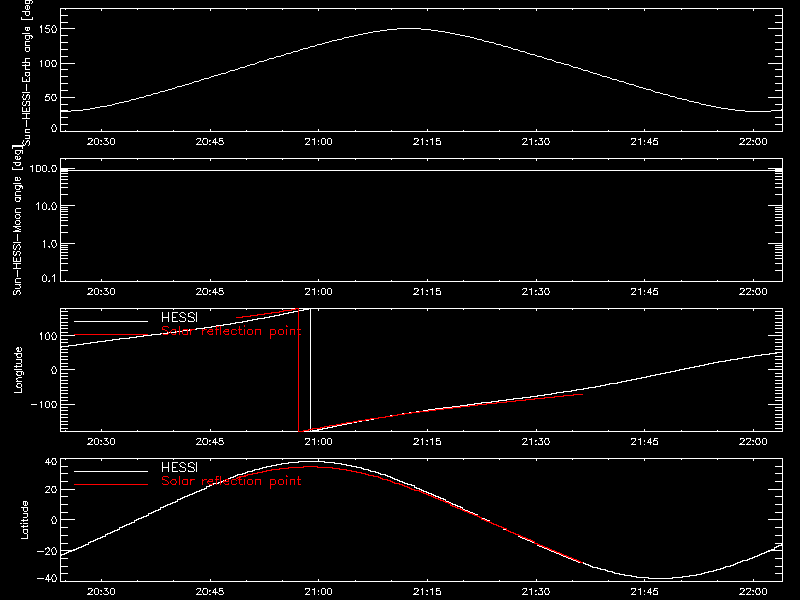800x600 pixels.
Task: Click 21:30 time label under Latitude plot
Action: (536, 592)
